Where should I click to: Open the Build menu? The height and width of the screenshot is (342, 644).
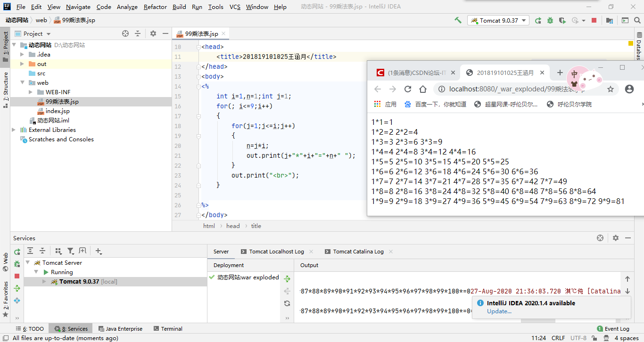click(179, 7)
